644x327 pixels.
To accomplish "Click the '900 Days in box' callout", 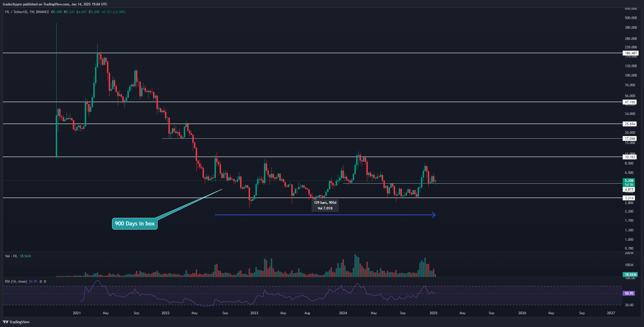I will 135,224.
